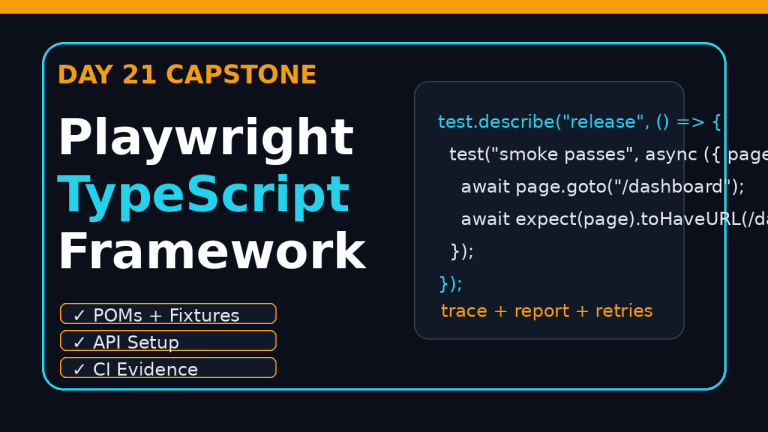Click the word 'Playwright' in the title
768x432 pixels.
pyautogui.click(x=206, y=139)
